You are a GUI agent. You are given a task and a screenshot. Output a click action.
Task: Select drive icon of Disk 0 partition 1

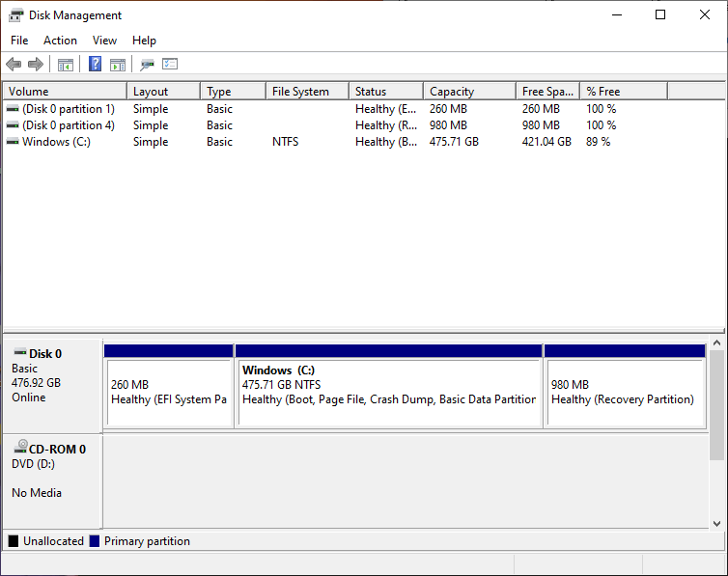point(13,108)
